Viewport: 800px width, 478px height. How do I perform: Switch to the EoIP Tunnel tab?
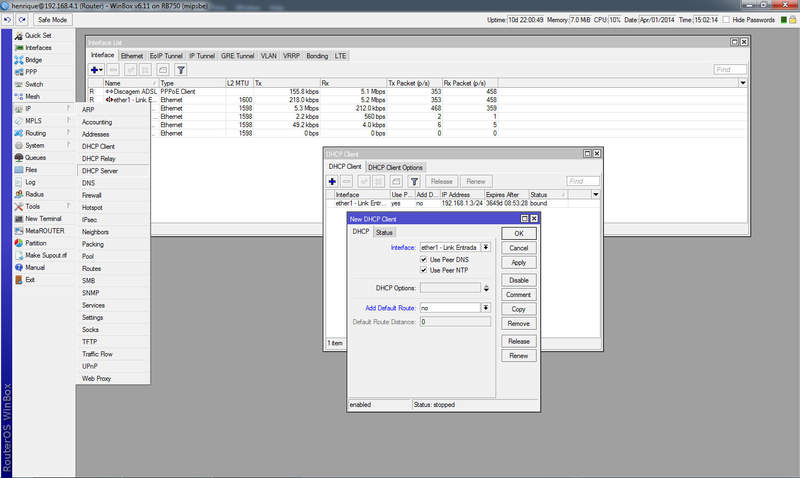click(166, 56)
